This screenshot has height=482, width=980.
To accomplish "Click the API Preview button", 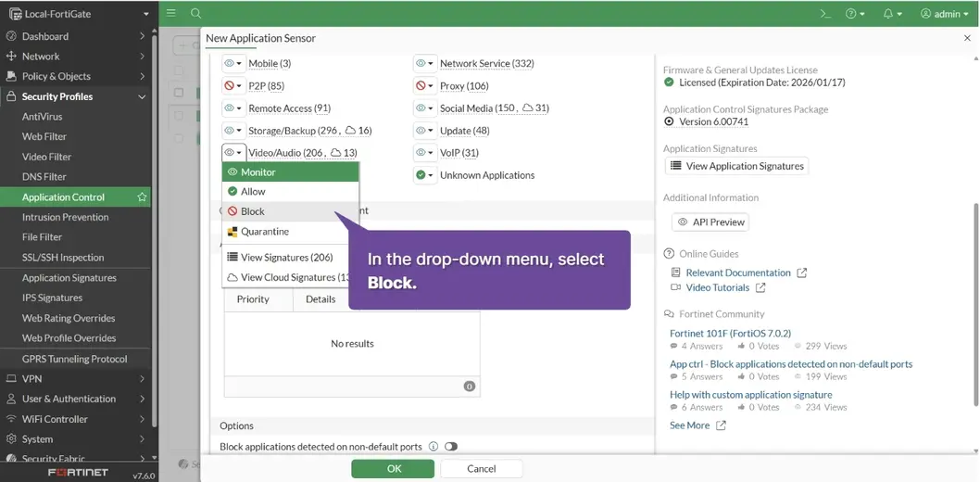I will tap(710, 222).
